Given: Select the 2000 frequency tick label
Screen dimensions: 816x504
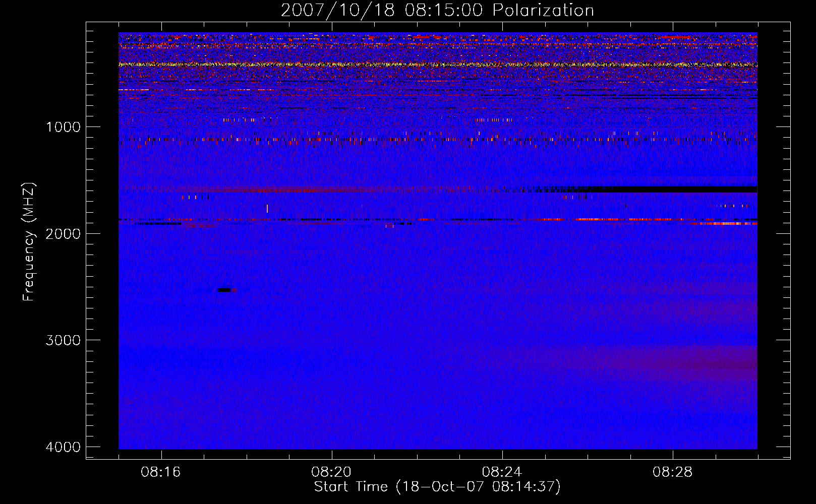Looking at the screenshot, I should [x=63, y=233].
